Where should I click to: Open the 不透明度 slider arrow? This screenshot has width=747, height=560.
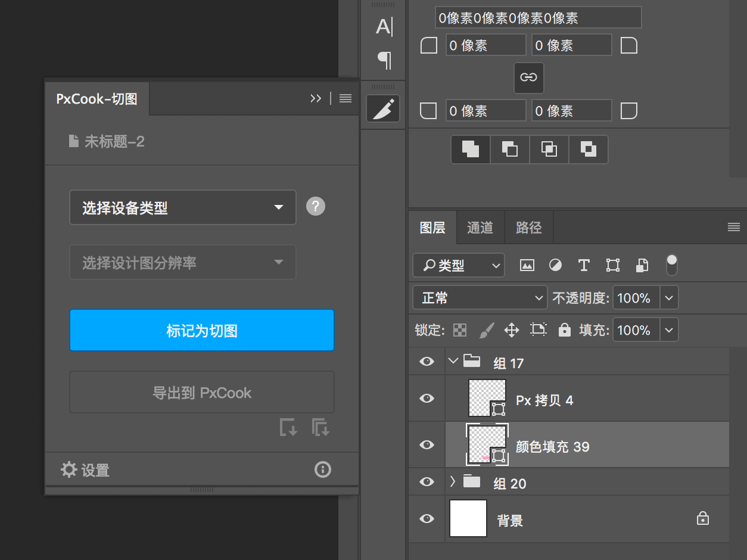(x=669, y=298)
